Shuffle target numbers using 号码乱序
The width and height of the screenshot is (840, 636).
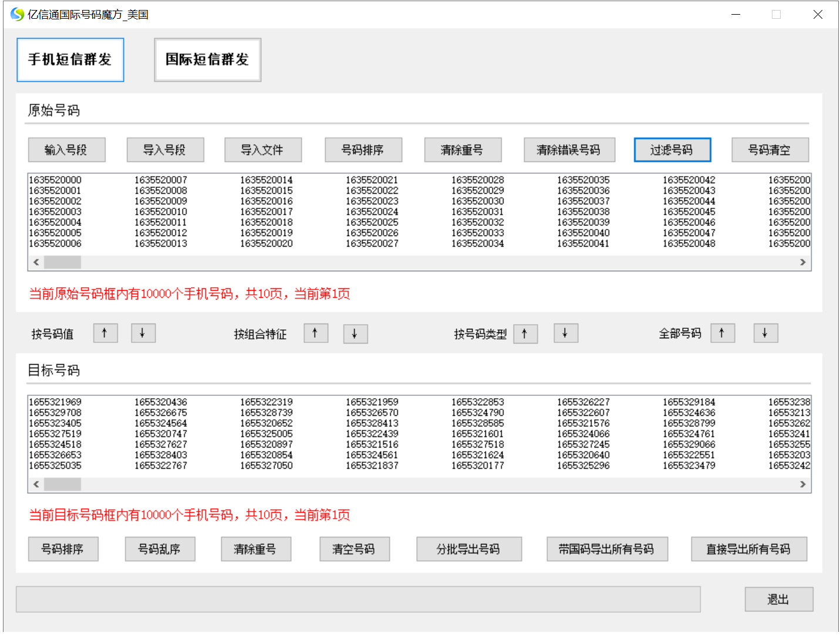[x=160, y=549]
